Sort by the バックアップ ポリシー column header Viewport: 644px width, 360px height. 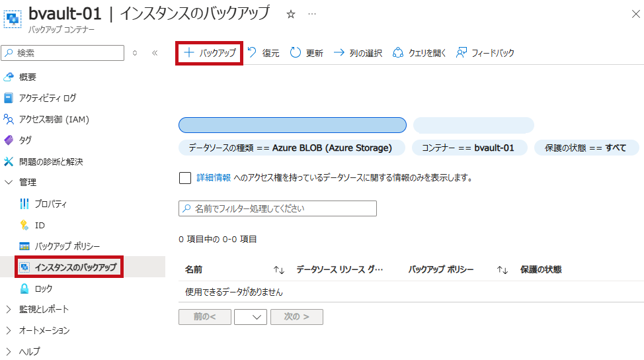[x=441, y=269]
